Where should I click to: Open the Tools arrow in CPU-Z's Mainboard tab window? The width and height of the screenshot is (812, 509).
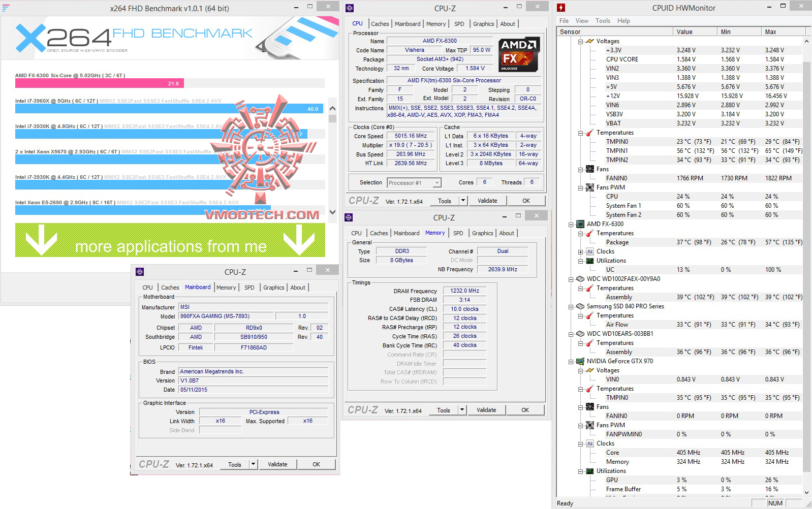[x=254, y=464]
